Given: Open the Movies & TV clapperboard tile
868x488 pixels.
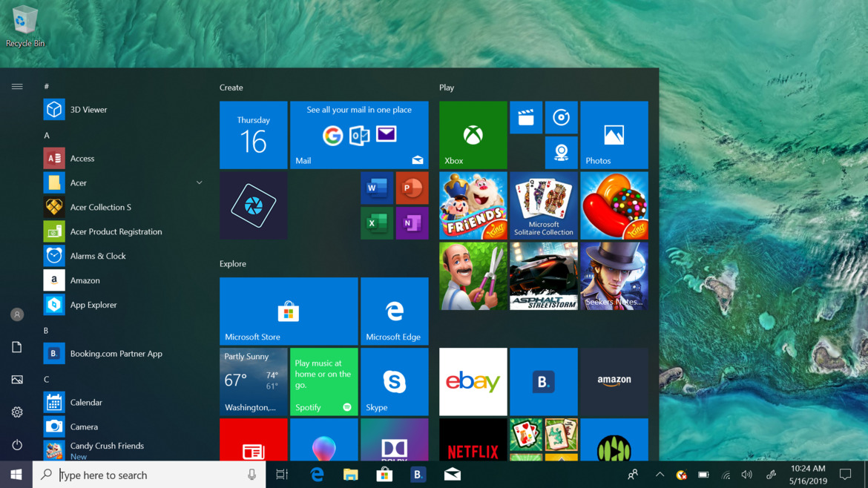Looking at the screenshot, I should tap(526, 117).
